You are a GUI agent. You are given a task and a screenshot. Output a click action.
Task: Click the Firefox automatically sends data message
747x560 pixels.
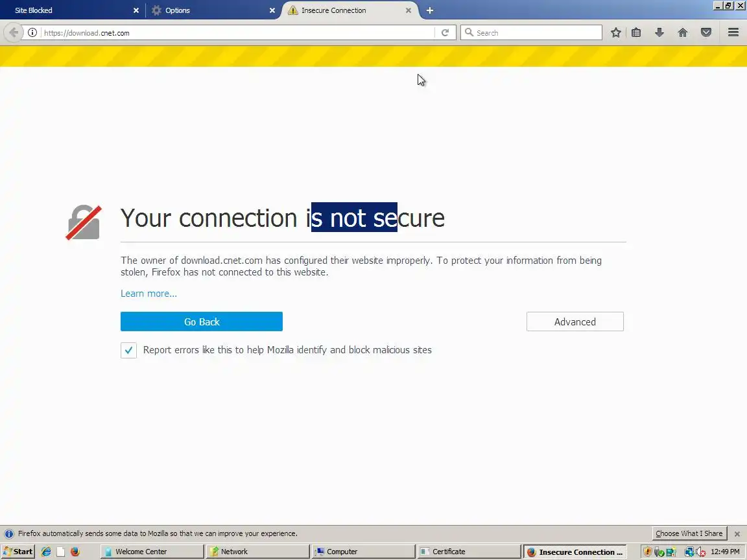coord(158,534)
